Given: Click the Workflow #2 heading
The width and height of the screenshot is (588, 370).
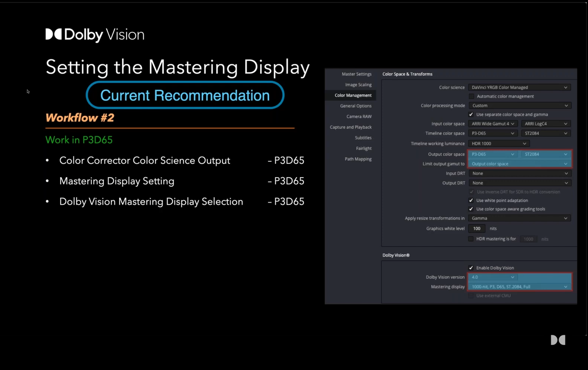Looking at the screenshot, I should pyautogui.click(x=80, y=118).
